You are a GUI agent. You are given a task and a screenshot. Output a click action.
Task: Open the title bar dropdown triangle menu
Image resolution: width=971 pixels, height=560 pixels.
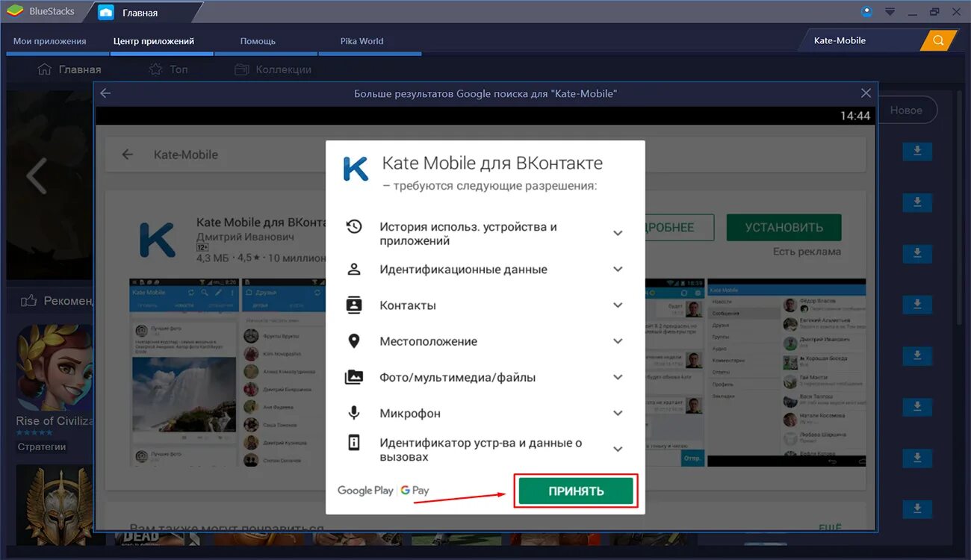tap(890, 12)
